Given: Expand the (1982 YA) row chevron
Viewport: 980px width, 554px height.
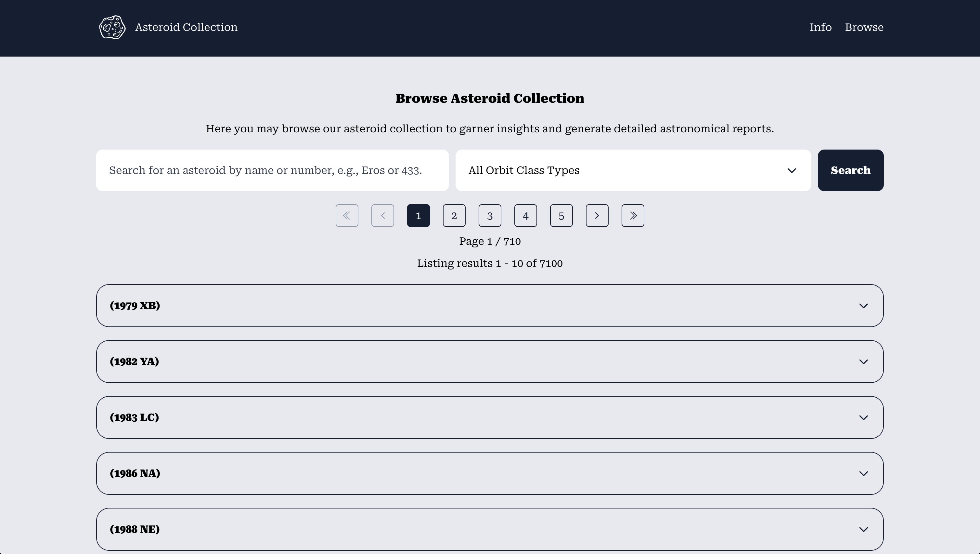Looking at the screenshot, I should [863, 361].
